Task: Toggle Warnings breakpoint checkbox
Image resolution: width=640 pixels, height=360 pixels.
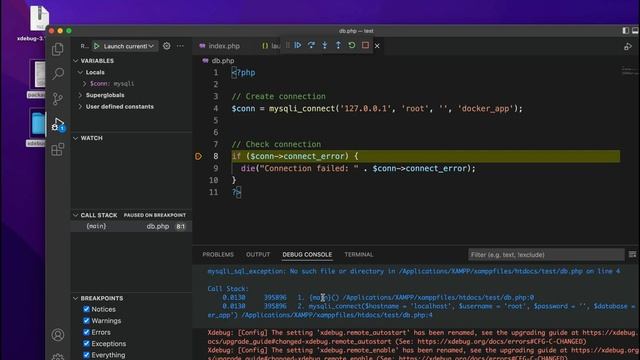Action: pos(87,321)
